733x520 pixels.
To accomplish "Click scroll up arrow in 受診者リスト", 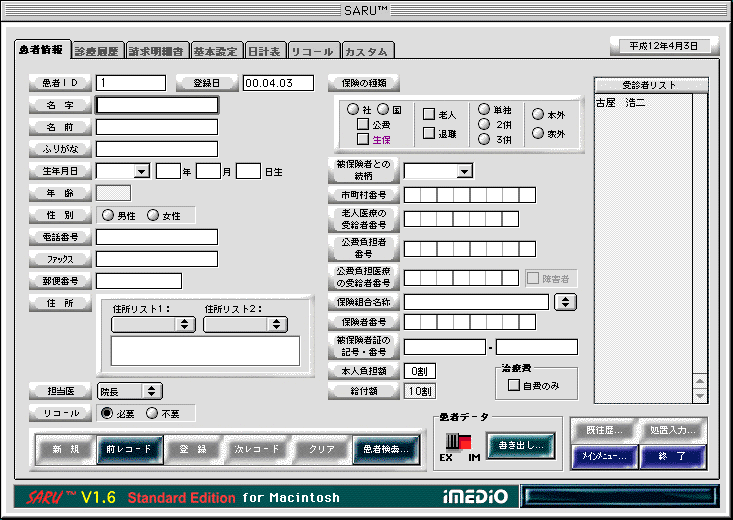I will pos(699,381).
